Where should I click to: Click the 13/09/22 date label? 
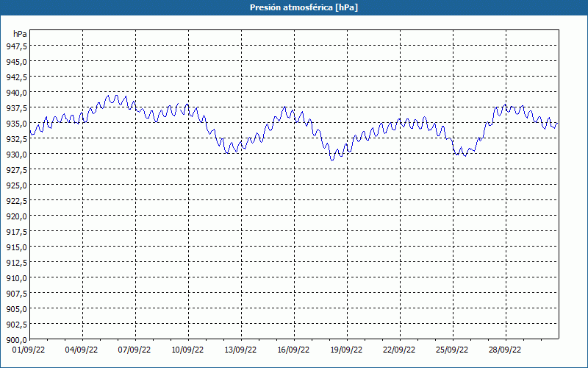point(240,350)
